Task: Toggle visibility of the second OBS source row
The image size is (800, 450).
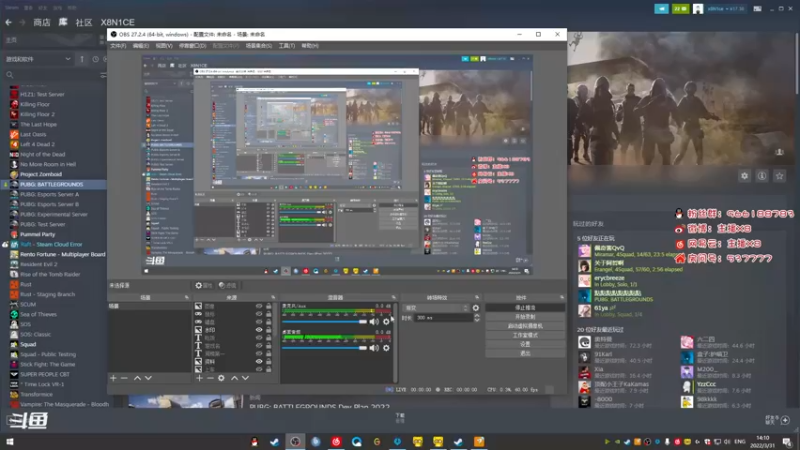Action: click(x=259, y=314)
